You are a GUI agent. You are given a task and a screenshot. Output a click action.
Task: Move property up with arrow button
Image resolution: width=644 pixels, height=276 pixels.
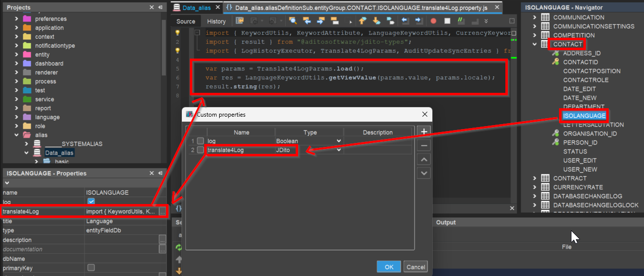pos(424,159)
